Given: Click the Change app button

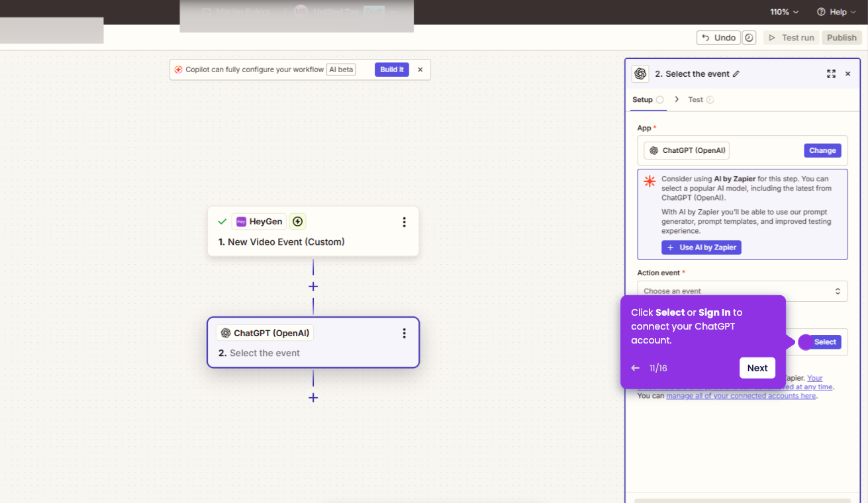Looking at the screenshot, I should [822, 151].
